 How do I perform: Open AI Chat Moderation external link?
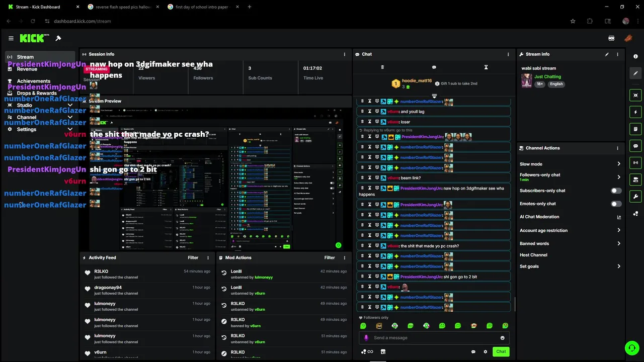619,217
